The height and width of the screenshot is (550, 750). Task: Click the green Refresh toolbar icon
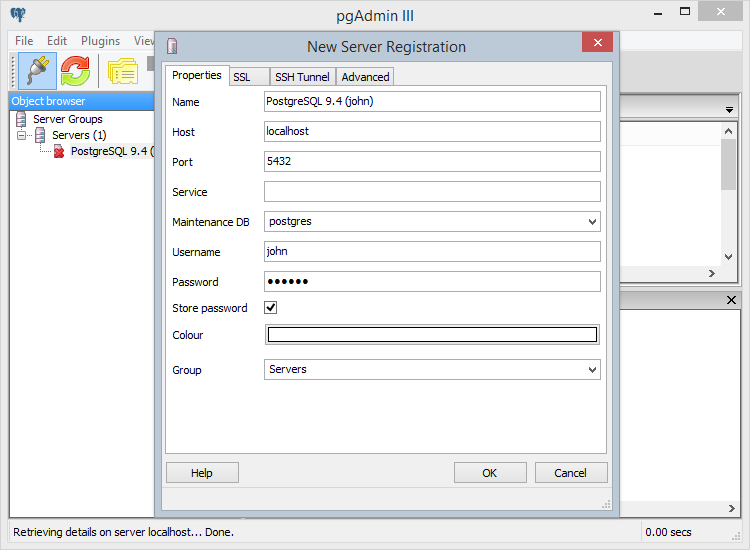(x=76, y=71)
